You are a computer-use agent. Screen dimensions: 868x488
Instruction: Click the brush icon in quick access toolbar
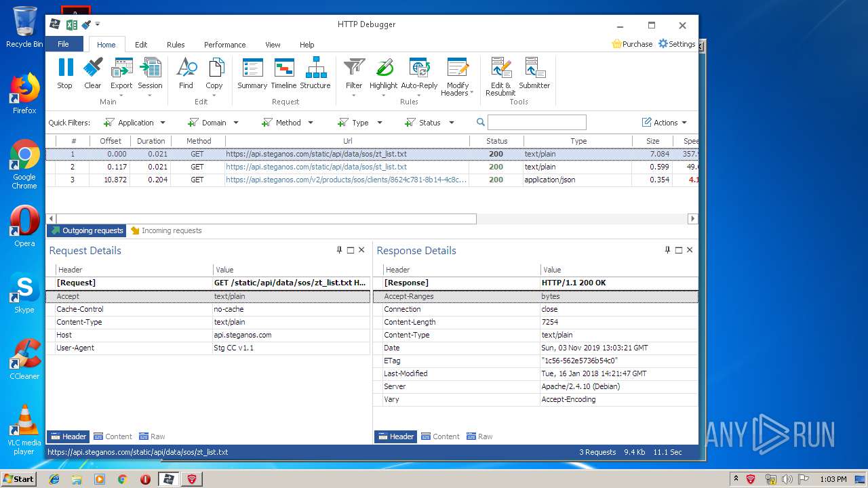[x=86, y=24]
